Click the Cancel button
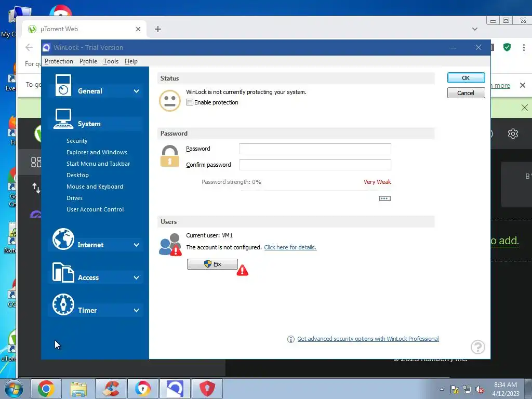The height and width of the screenshot is (399, 532). coord(466,92)
